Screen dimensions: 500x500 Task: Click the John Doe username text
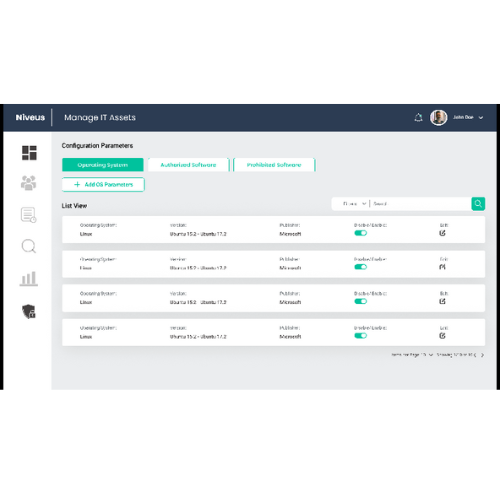click(463, 117)
